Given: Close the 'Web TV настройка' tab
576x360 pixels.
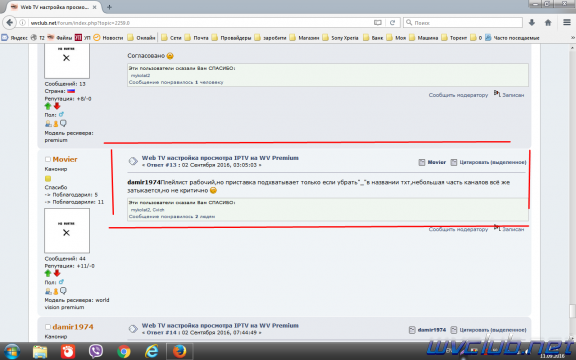Looking at the screenshot, I should coord(95,7).
